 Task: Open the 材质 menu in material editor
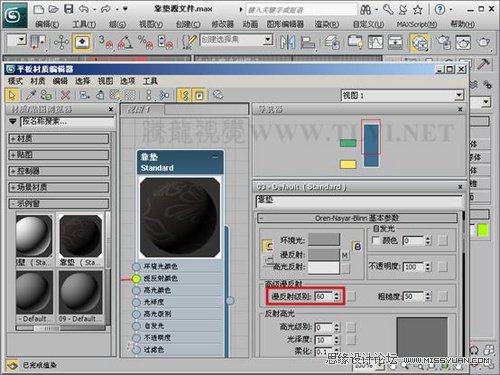point(38,81)
